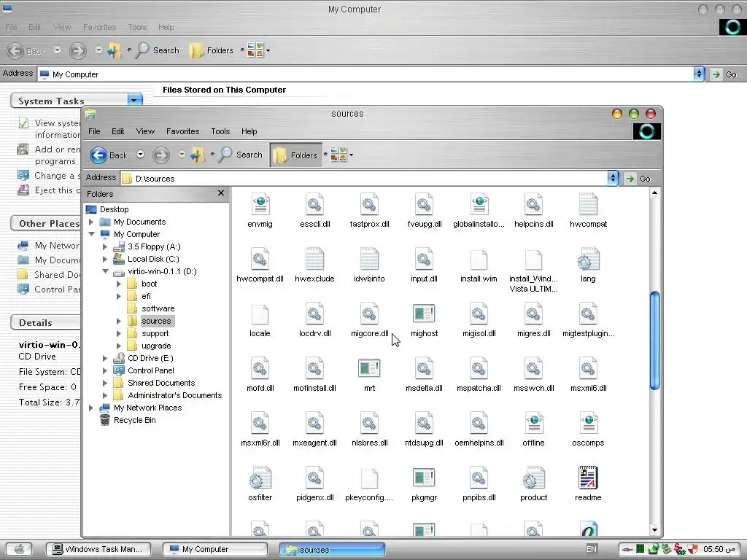Open the D:\sources address dropdown
This screenshot has width=747, height=560.
[613, 179]
